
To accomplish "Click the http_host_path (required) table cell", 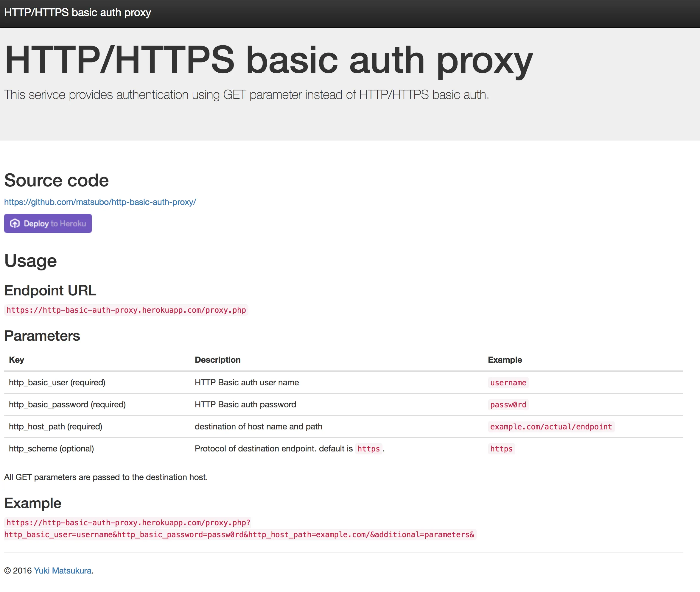I will tap(55, 426).
